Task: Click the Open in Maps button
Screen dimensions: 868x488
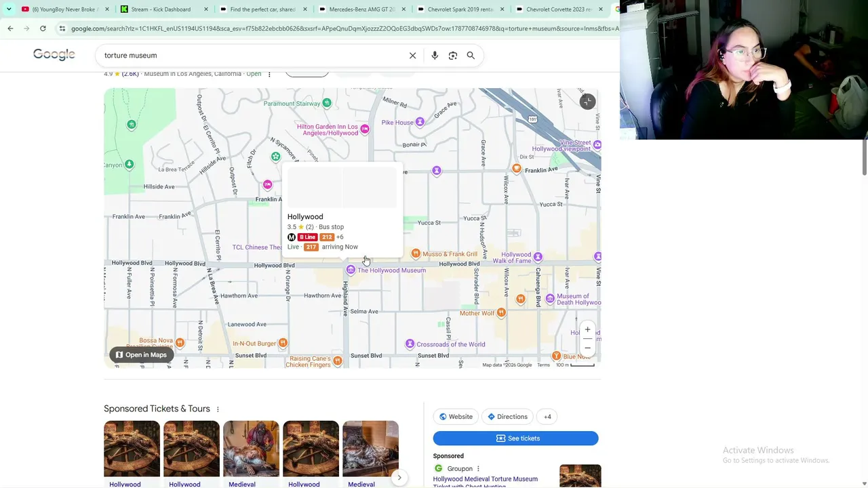Action: pyautogui.click(x=140, y=354)
